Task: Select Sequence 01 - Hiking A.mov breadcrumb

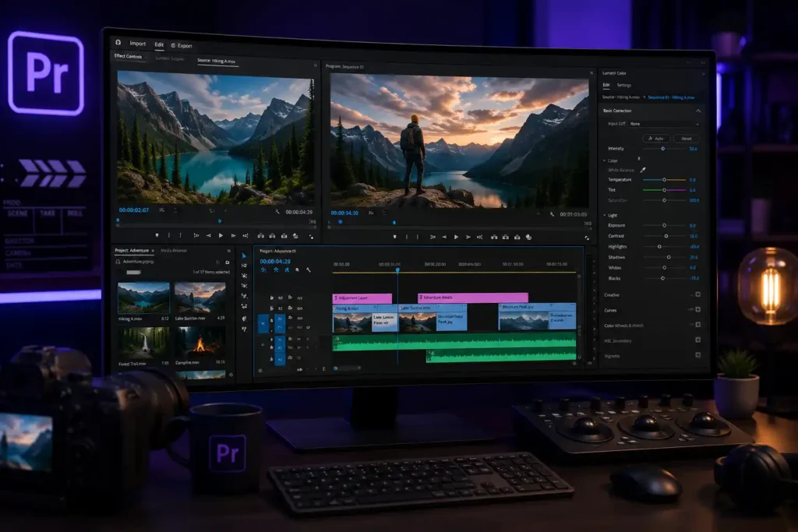Action: click(x=671, y=97)
